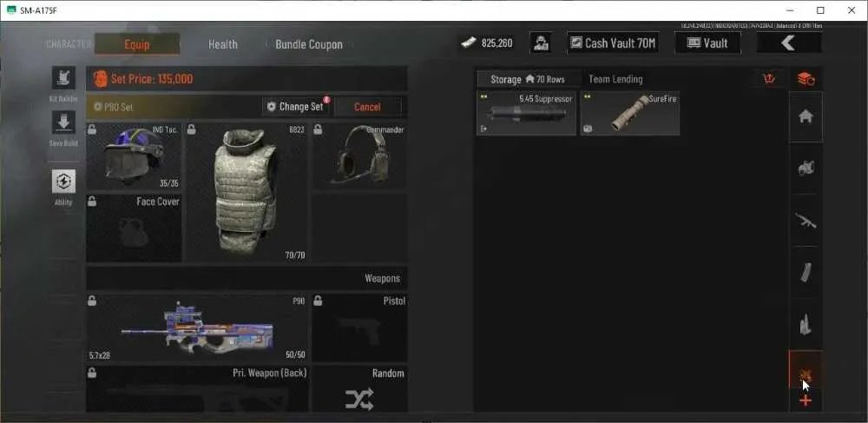Toggle lock on Pri. Weapon (Back) slot
This screenshot has height=423, width=868.
pos(93,373)
